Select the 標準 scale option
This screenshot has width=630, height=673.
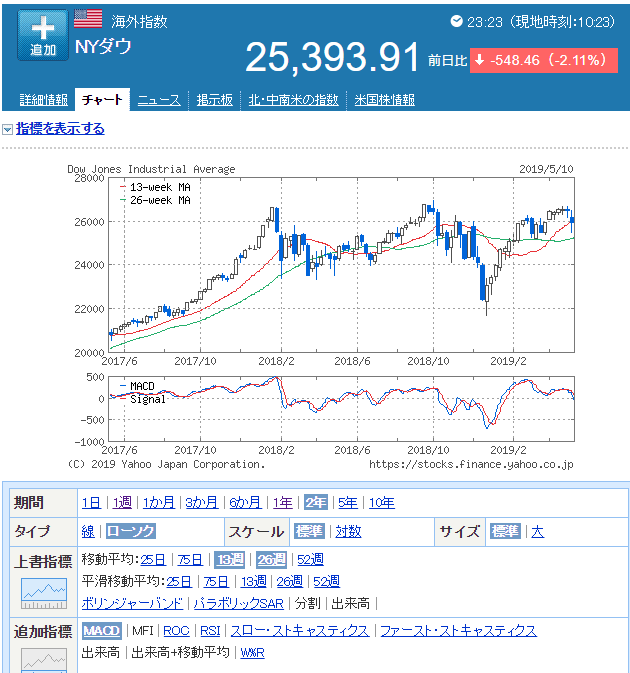pyautogui.click(x=309, y=531)
